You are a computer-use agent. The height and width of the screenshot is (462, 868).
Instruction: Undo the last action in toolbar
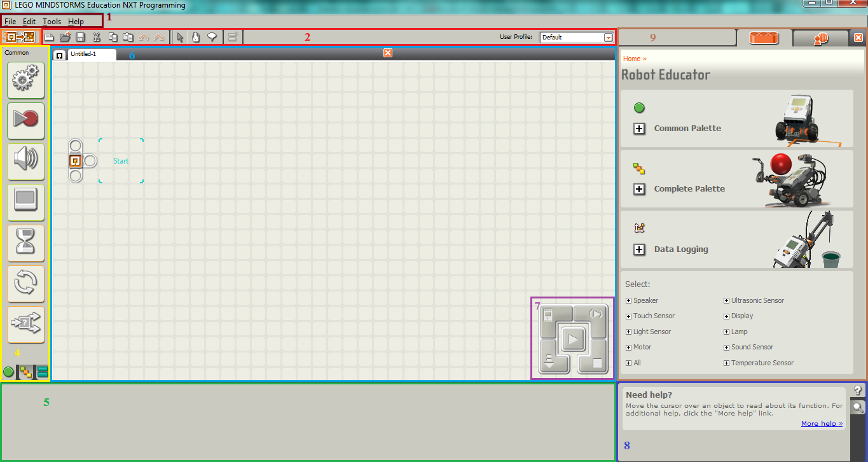pos(144,38)
